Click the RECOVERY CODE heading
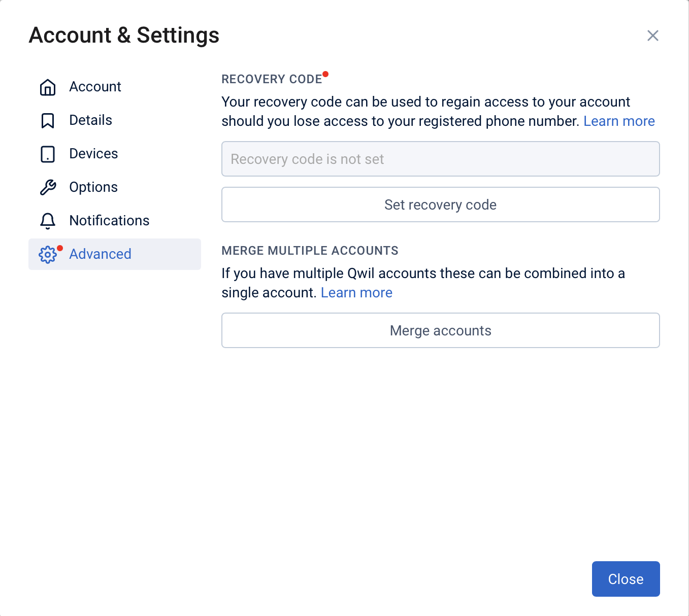The width and height of the screenshot is (689, 616). (272, 79)
